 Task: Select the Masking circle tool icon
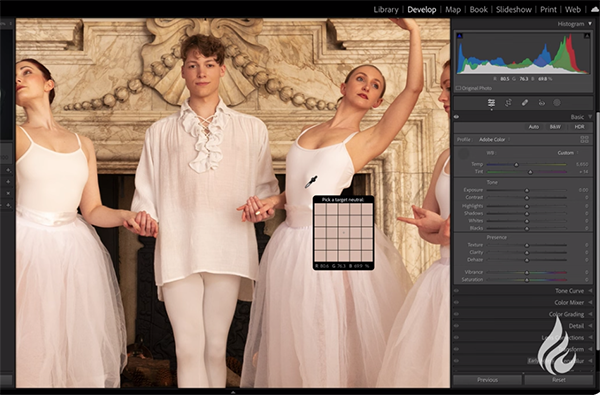(x=557, y=103)
